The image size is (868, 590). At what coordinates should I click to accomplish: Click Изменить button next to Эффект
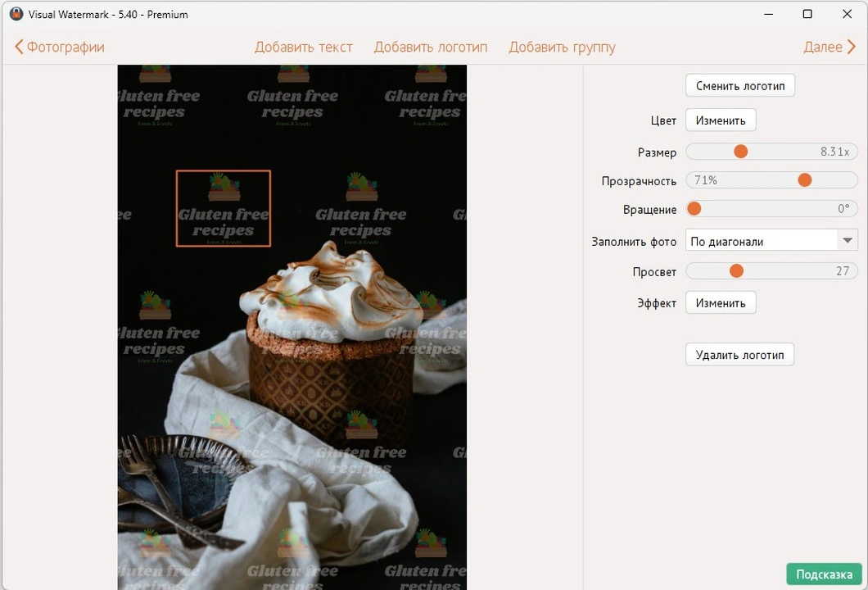point(720,303)
